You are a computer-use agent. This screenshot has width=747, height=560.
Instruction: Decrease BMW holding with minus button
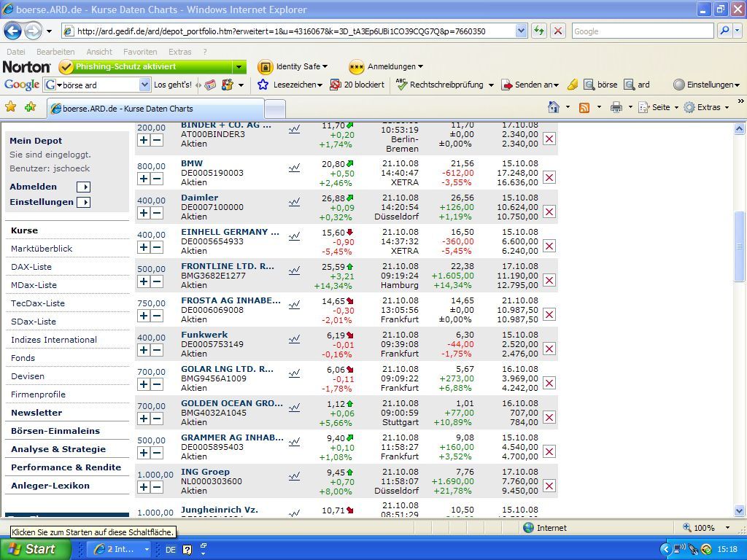point(157,179)
